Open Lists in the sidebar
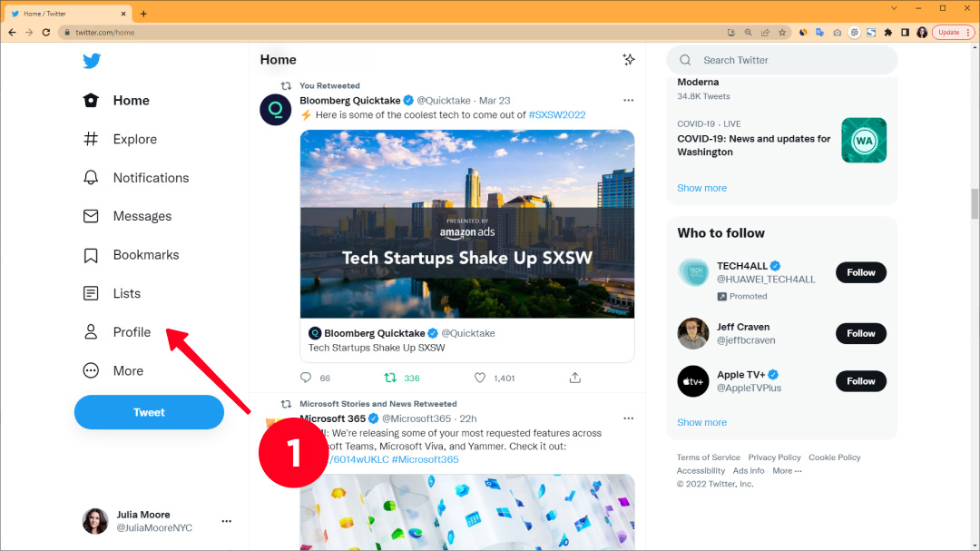980x551 pixels. click(112, 293)
